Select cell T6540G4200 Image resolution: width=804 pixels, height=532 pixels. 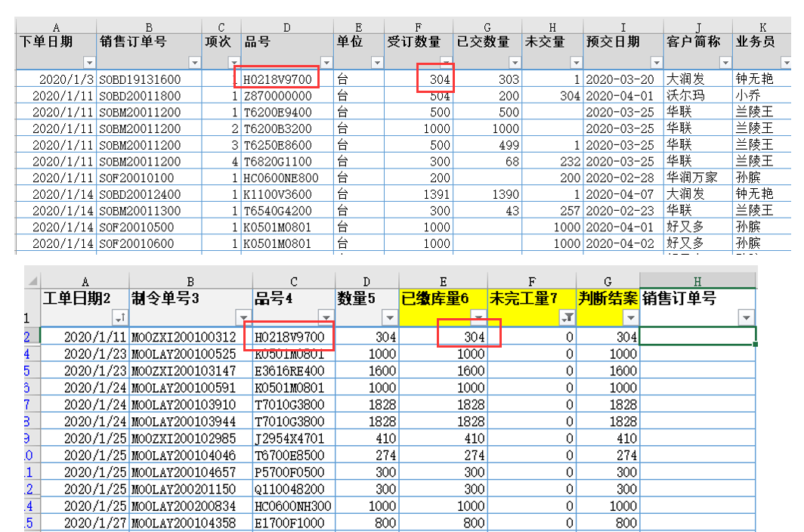point(287,210)
